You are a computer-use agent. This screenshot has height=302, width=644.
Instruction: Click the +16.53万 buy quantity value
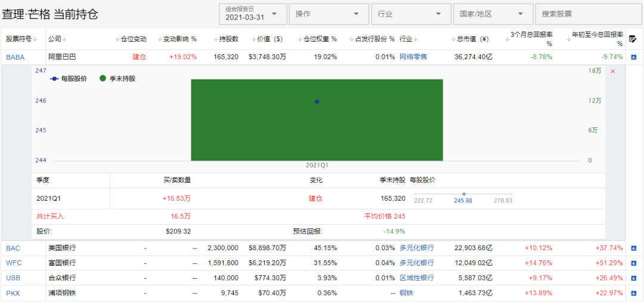pyautogui.click(x=177, y=198)
